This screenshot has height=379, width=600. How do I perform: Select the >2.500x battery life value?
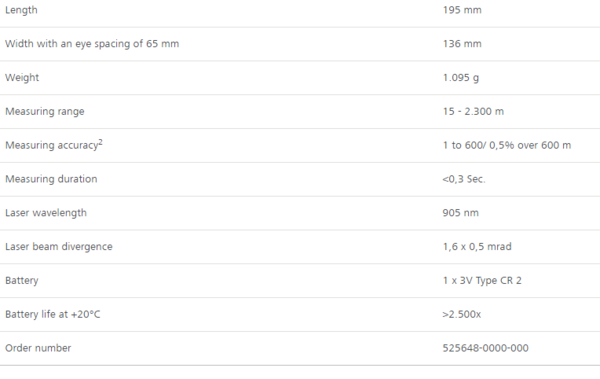(461, 314)
